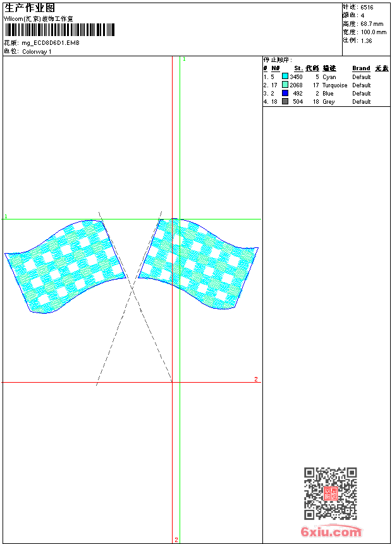Screen dimensions: 392x544
Task: Click the St. column header
Action: coord(298,68)
